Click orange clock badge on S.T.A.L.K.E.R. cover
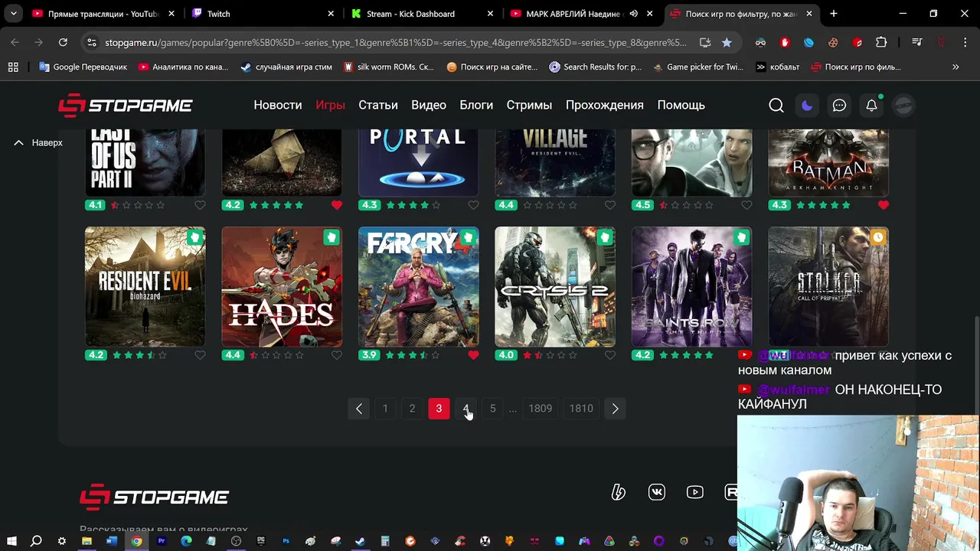980x551 pixels. click(x=877, y=238)
